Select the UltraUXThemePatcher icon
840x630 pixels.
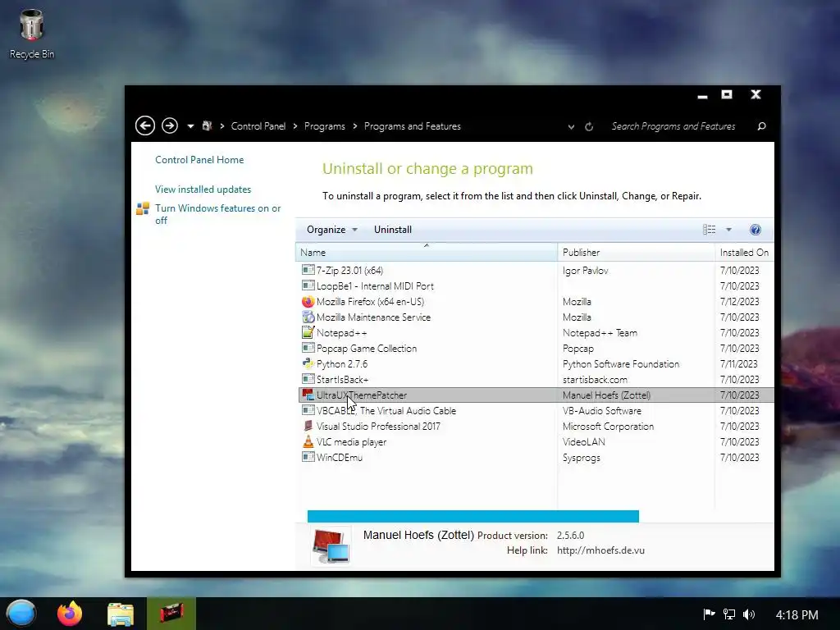pos(308,395)
